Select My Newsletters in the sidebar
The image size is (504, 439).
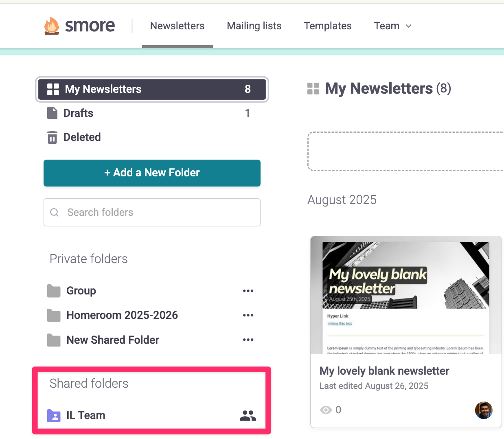[152, 89]
